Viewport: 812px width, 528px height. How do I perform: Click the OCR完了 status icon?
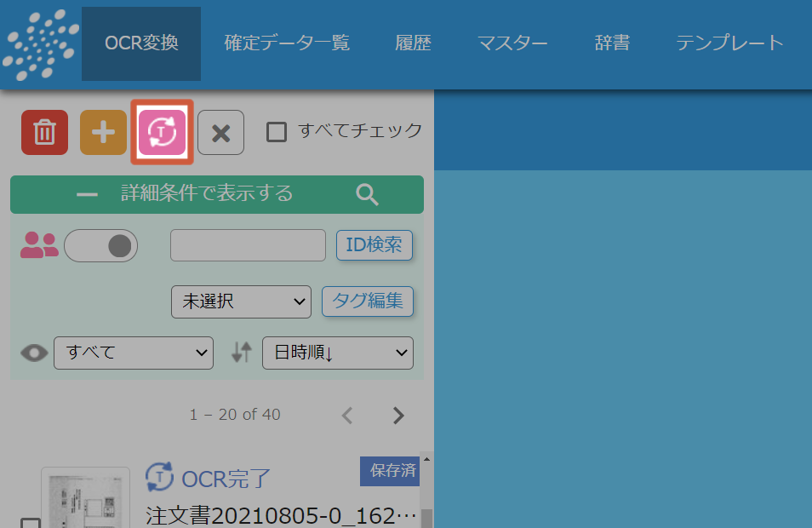click(x=159, y=477)
